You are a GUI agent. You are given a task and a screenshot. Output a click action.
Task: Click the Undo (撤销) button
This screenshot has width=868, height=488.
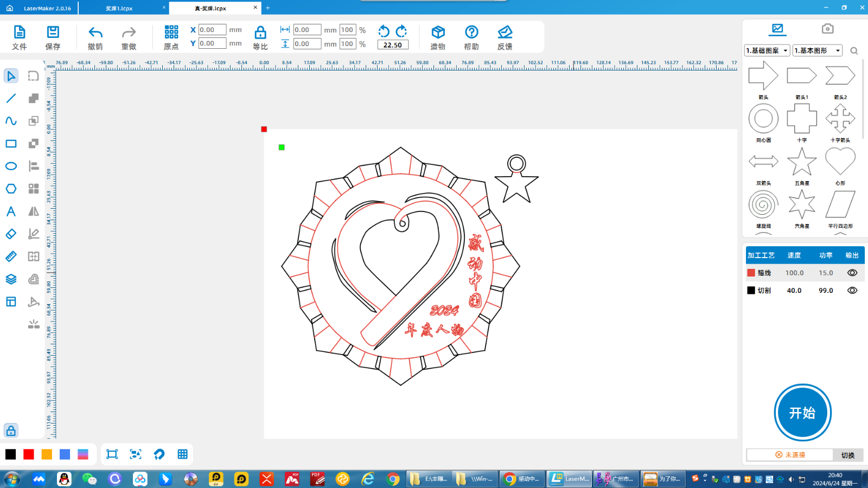click(95, 37)
